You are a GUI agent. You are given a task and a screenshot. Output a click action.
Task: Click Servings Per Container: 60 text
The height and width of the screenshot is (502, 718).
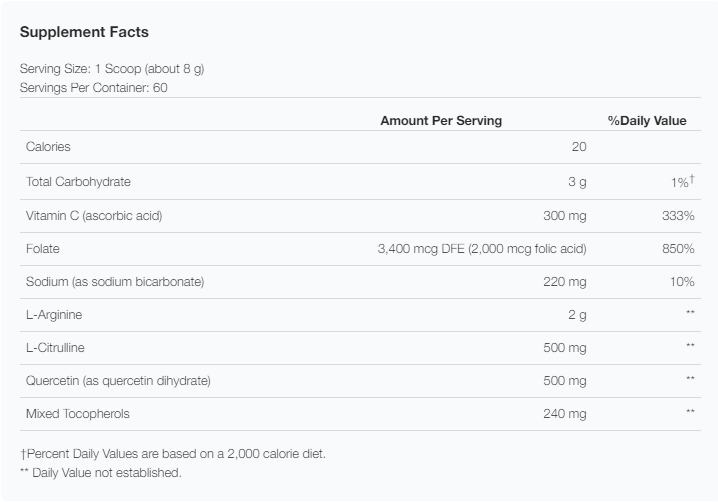[93, 87]
